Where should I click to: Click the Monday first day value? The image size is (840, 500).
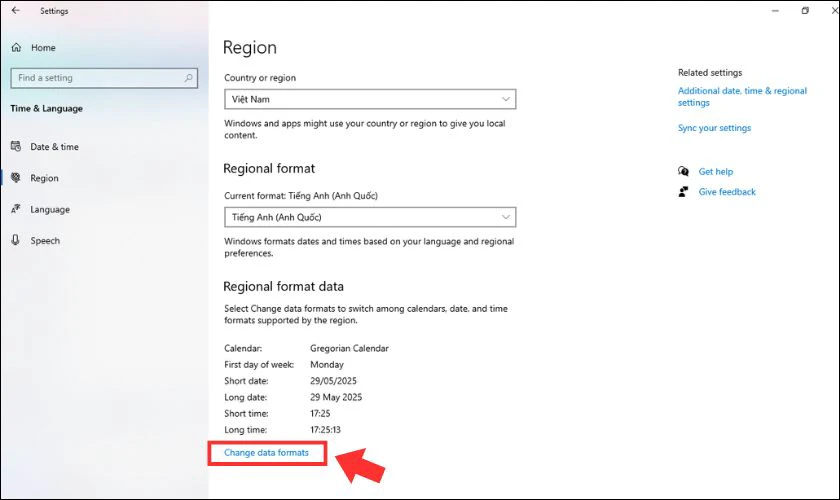[x=327, y=364]
